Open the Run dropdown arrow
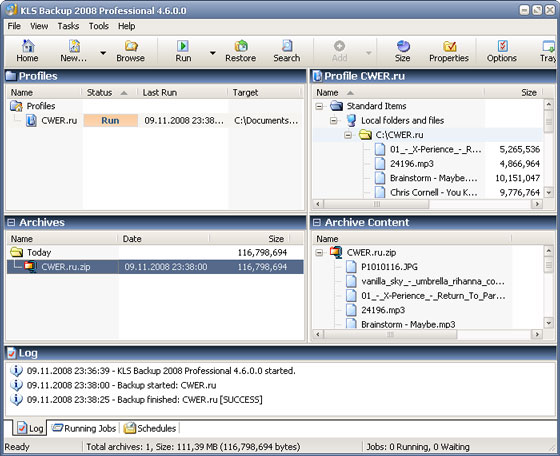 pos(213,53)
